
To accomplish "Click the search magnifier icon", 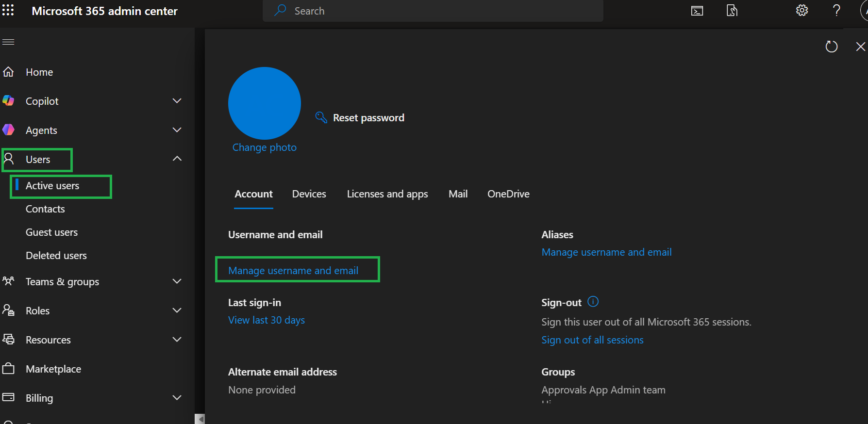I will tap(280, 10).
